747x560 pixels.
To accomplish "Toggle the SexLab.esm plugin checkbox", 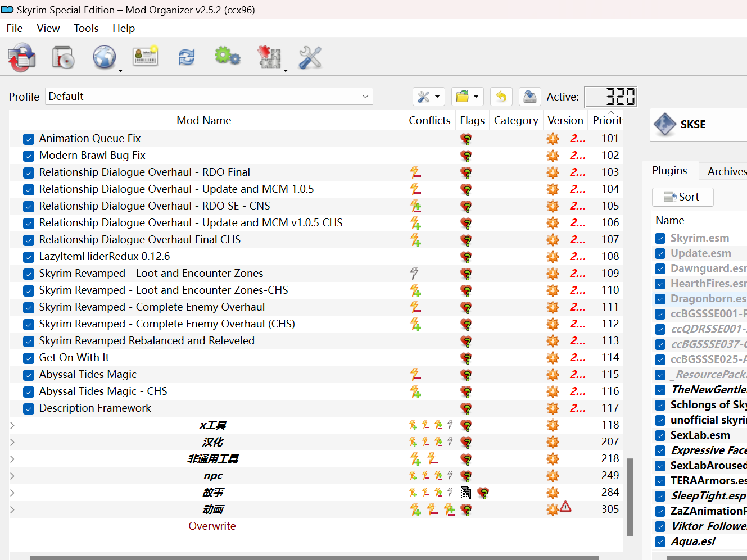I will 660,435.
